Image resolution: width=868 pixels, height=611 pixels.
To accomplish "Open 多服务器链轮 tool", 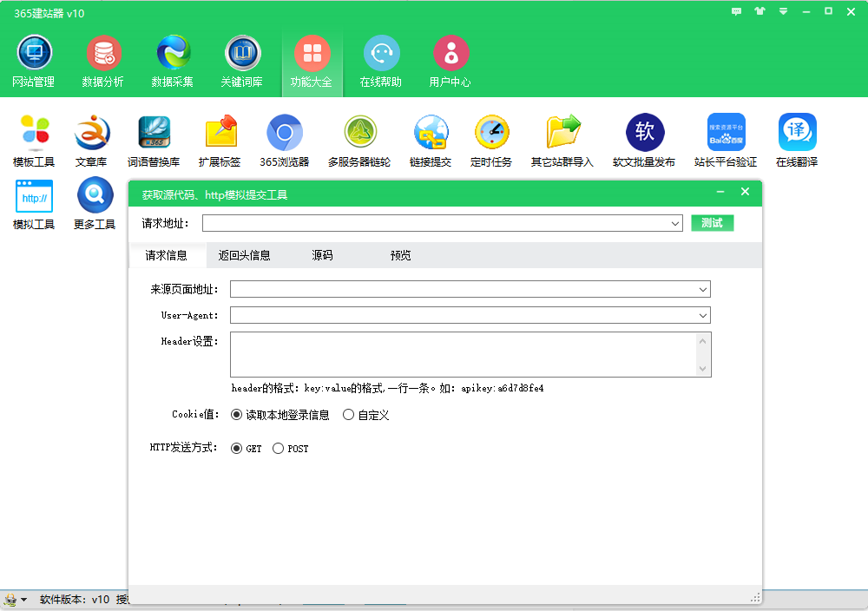I will point(359,141).
